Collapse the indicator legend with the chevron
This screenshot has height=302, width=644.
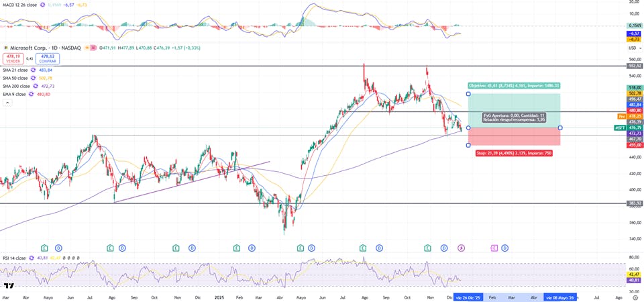click(x=7, y=103)
